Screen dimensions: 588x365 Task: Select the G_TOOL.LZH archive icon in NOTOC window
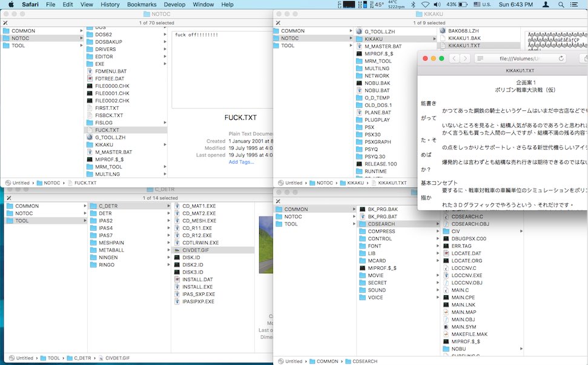[x=90, y=137]
